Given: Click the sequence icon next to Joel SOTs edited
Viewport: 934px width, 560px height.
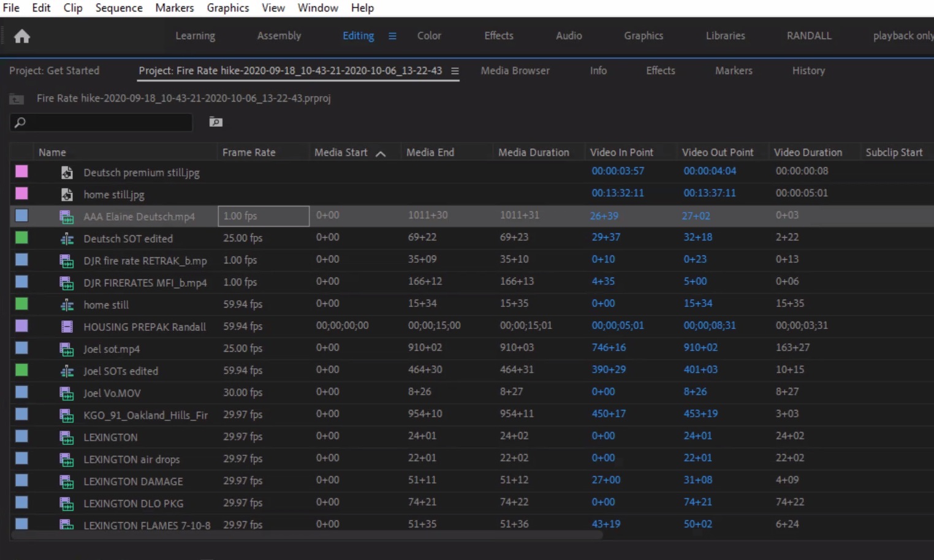Looking at the screenshot, I should coord(67,371).
